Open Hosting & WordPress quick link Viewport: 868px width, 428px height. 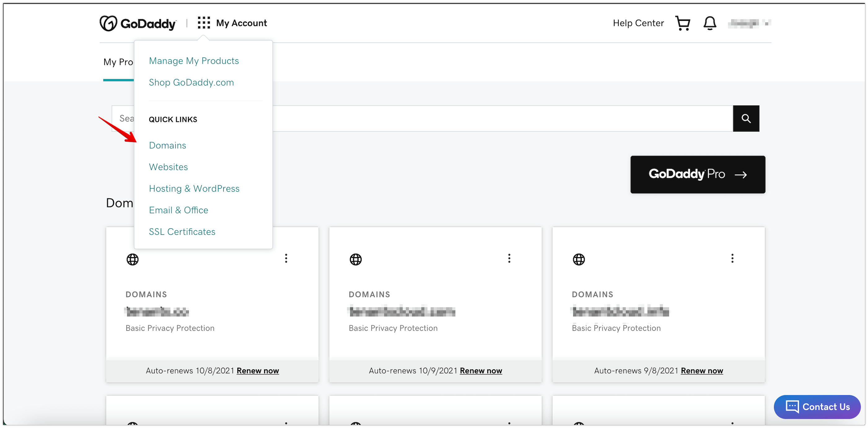(194, 189)
